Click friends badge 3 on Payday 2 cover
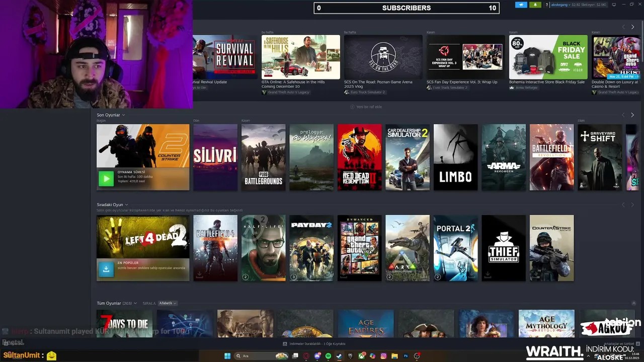 tap(293, 277)
